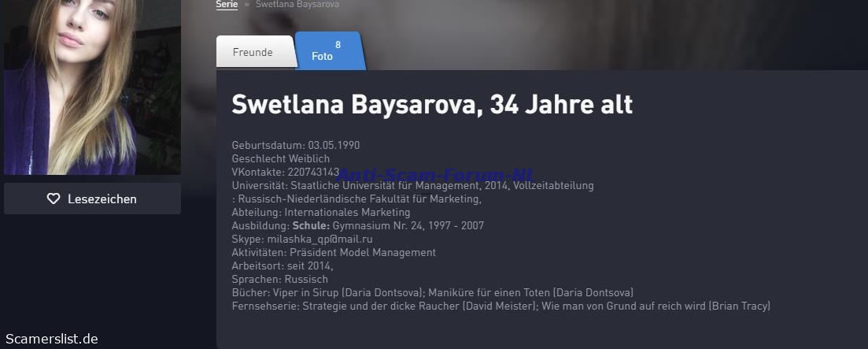
Task: Click Swetlana Baysarova in the breadcrumb
Action: (297, 4)
